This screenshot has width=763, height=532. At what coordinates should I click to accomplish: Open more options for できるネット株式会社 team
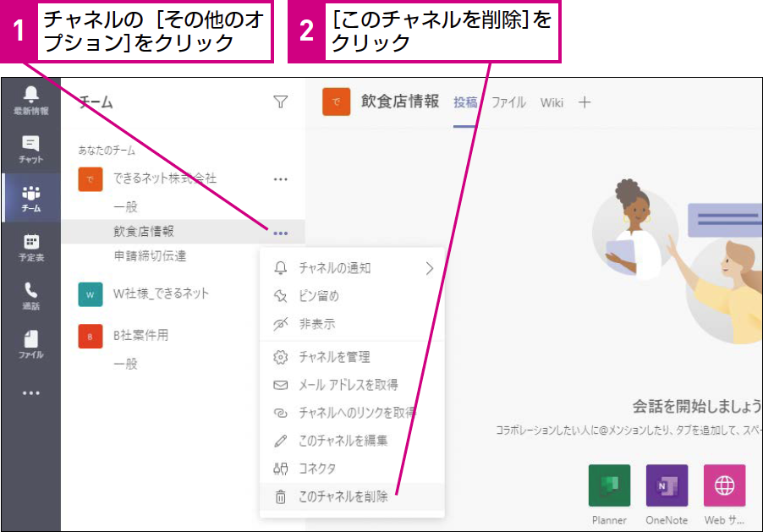coord(281,179)
